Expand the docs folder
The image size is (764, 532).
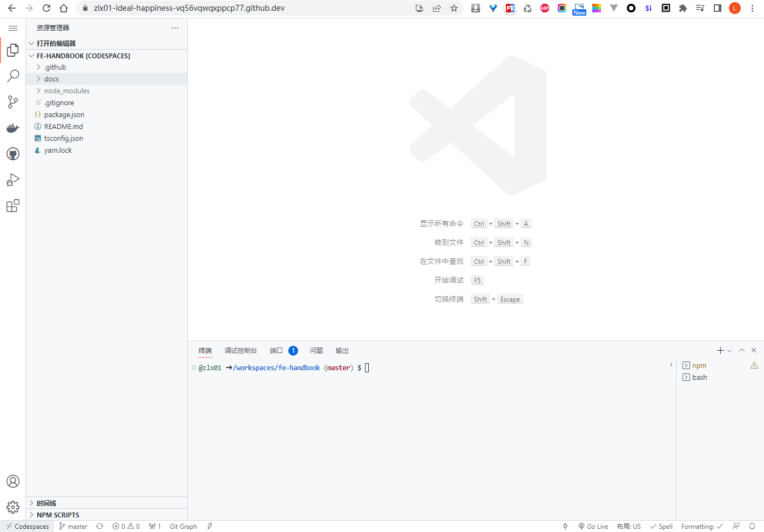point(107,79)
